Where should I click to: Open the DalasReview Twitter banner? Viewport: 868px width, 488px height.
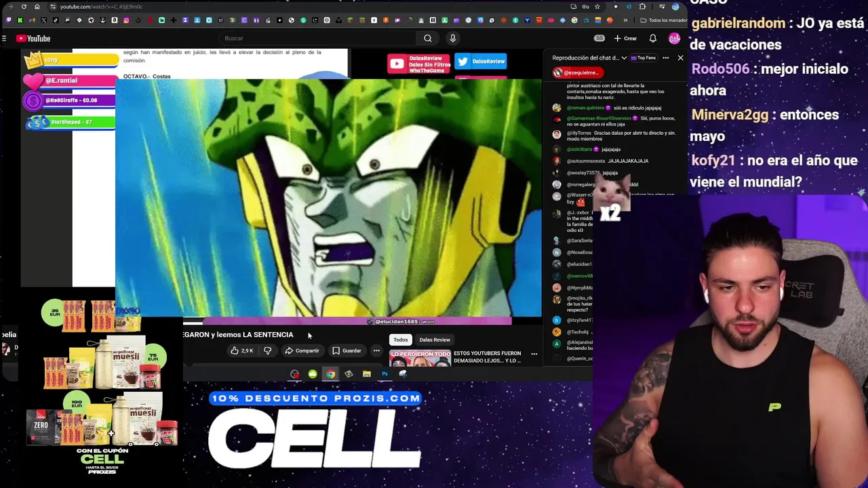[481, 62]
